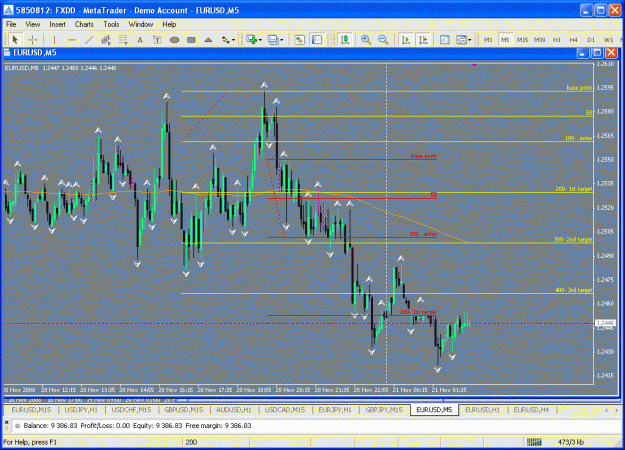The width and height of the screenshot is (625, 450).
Task: Switch to EURUSD,M15 chart tab
Action: click(x=31, y=410)
